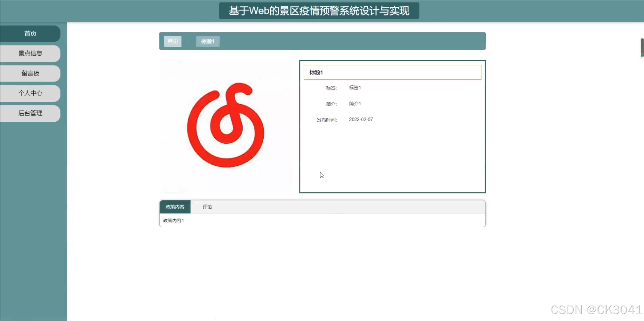Navigate to 景点信息 in the sidebar
Screen dimensions: 644x321
pos(30,53)
